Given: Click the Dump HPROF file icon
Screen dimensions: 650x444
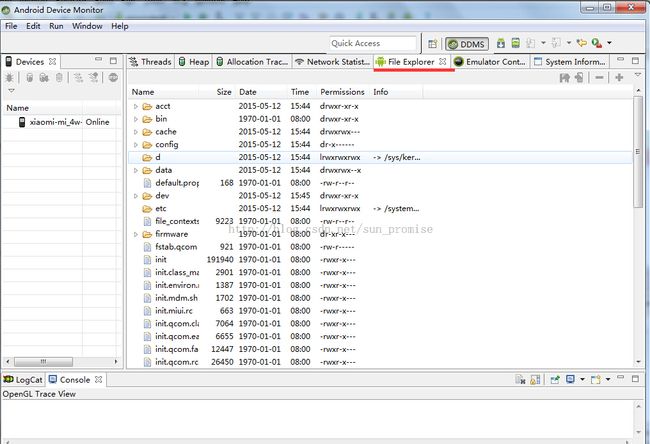Looking at the screenshot, I should tap(44, 78).
